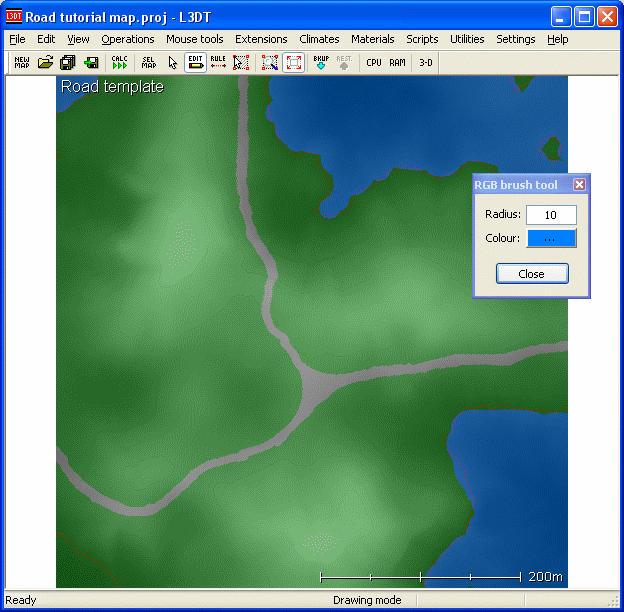
Task: Click the New Map toolbar icon
Action: point(22,62)
